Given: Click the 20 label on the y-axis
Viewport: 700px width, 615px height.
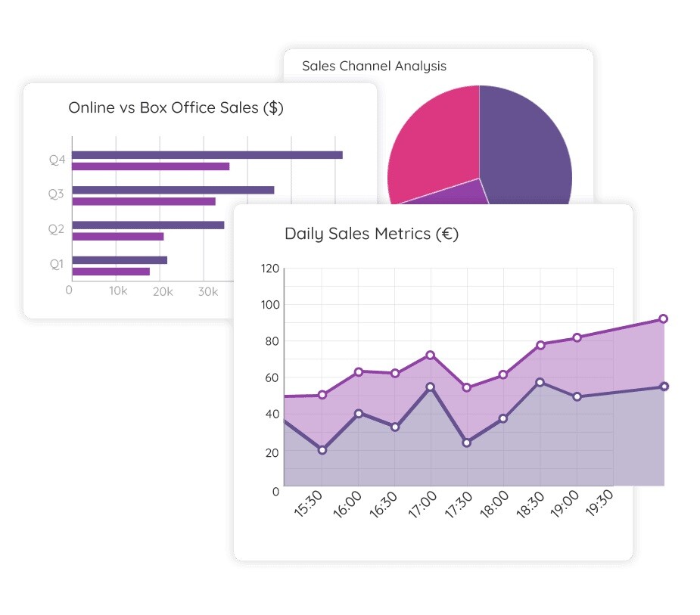Looking at the screenshot, I should coord(272,453).
